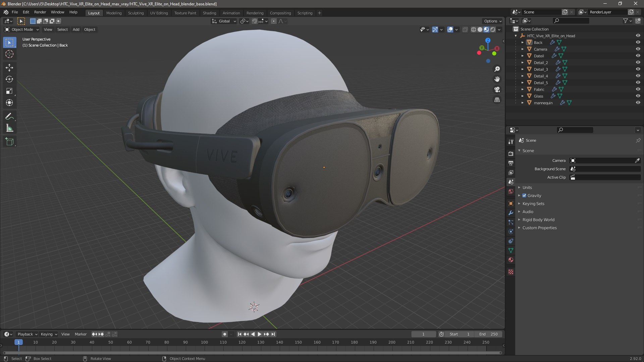Open the Material properties tab
Screen dimensions: 644x362
pyautogui.click(x=511, y=260)
